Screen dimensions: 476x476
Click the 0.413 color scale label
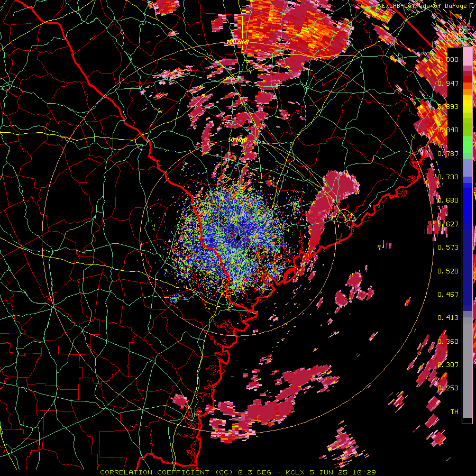[x=448, y=317]
